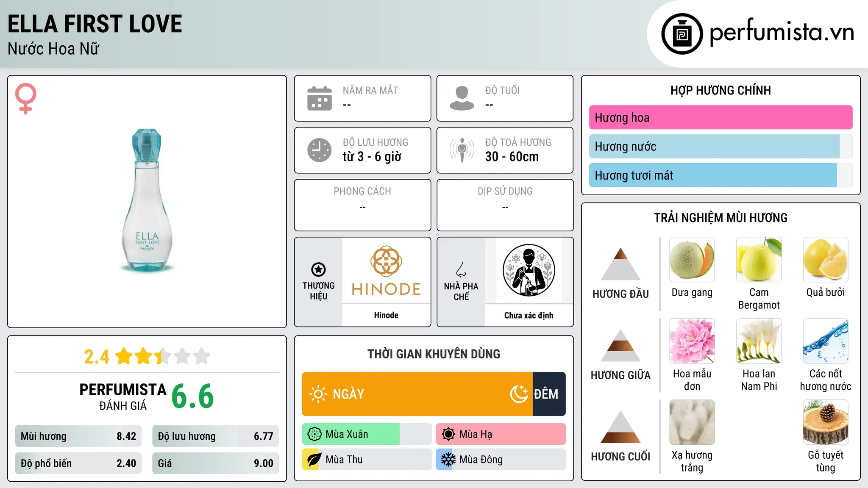Click the sun icon for Mùa Hạ
The width and height of the screenshot is (868, 488).
(x=448, y=434)
